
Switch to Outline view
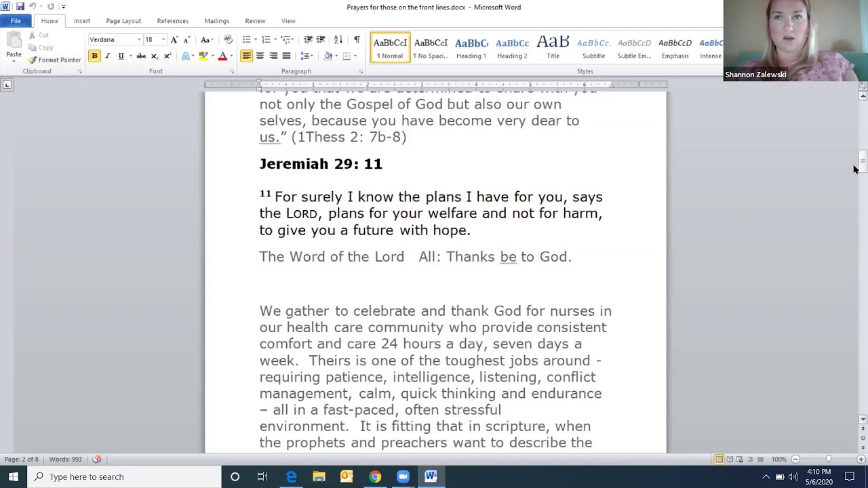(x=750, y=460)
